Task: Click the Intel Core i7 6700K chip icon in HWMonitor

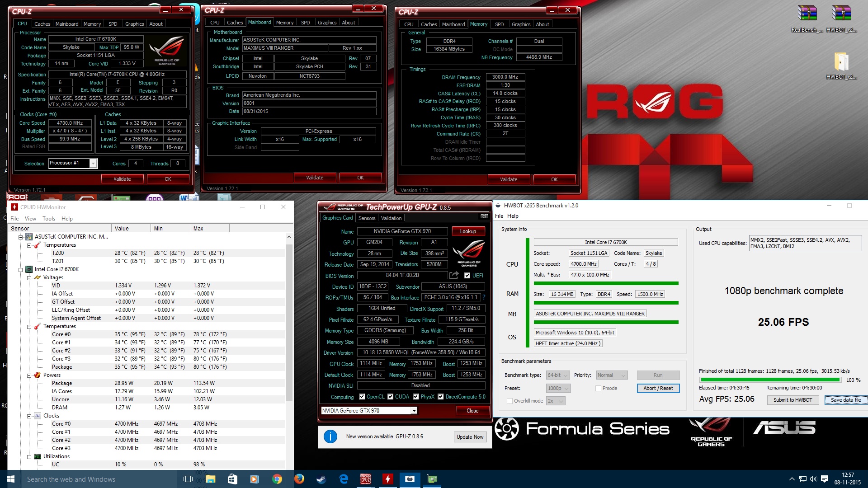Action: (x=29, y=269)
